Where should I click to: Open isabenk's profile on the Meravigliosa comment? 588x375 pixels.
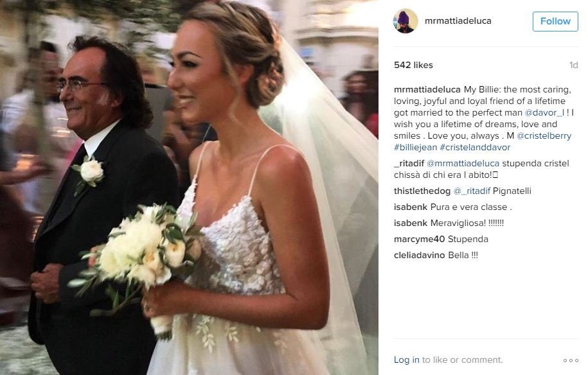(411, 223)
